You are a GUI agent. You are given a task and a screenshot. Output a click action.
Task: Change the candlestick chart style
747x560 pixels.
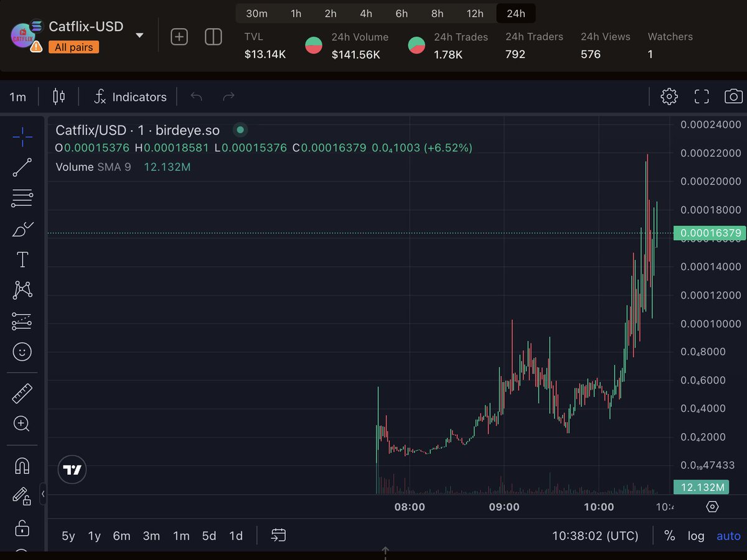pyautogui.click(x=59, y=96)
